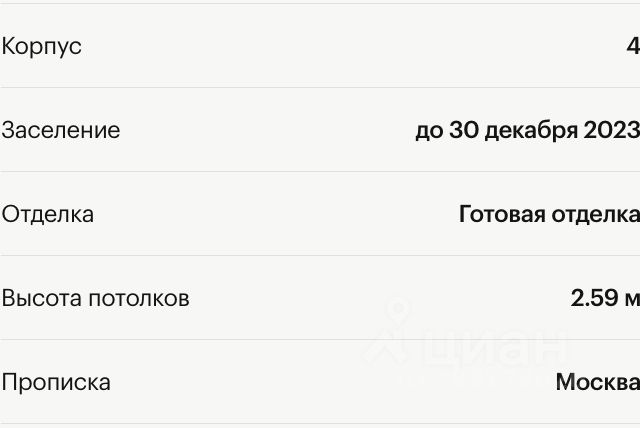640x428 pixels.
Task: Select the 'Корпус' row label
Action: [x=42, y=47]
